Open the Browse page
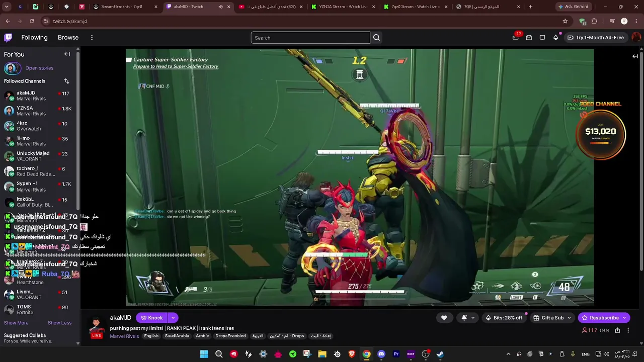Viewport: 644px width, 362px height. click(x=68, y=37)
